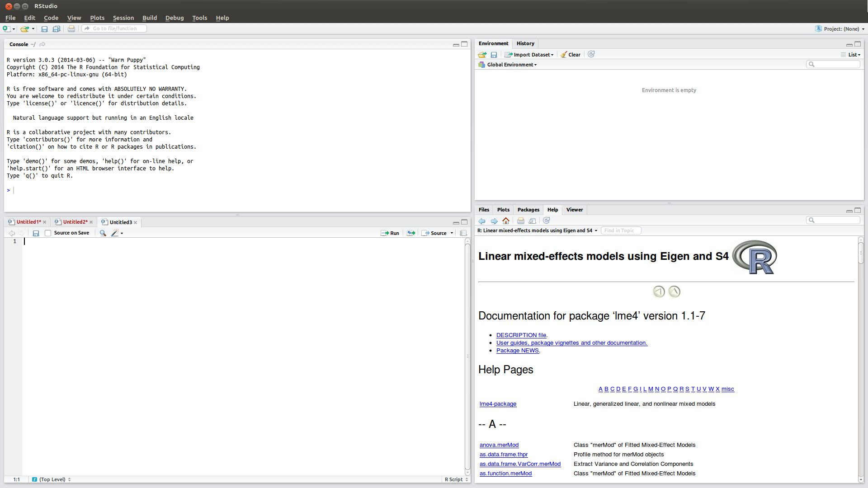Open the Import Dataset dropdown
The image size is (868, 488).
click(529, 55)
